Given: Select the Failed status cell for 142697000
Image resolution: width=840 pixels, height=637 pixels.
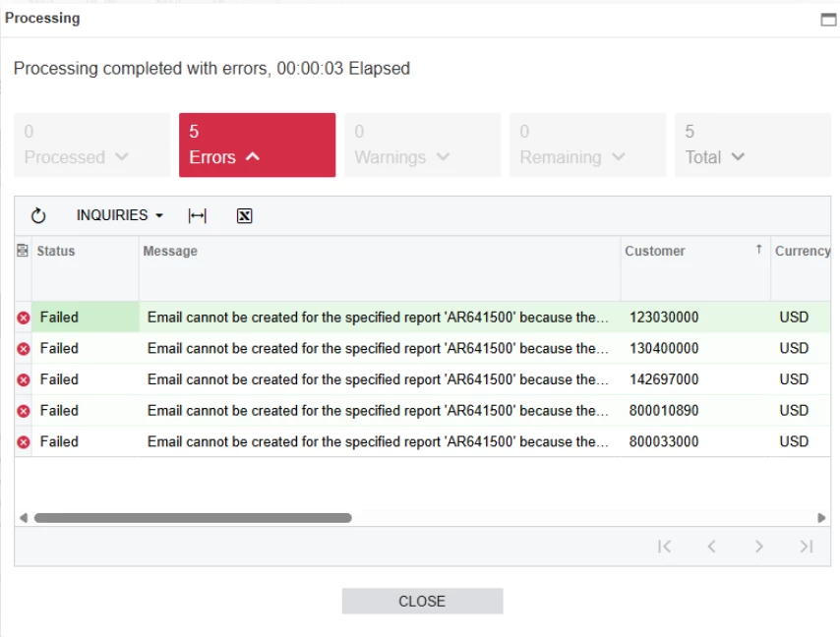Looking at the screenshot, I should tap(86, 379).
